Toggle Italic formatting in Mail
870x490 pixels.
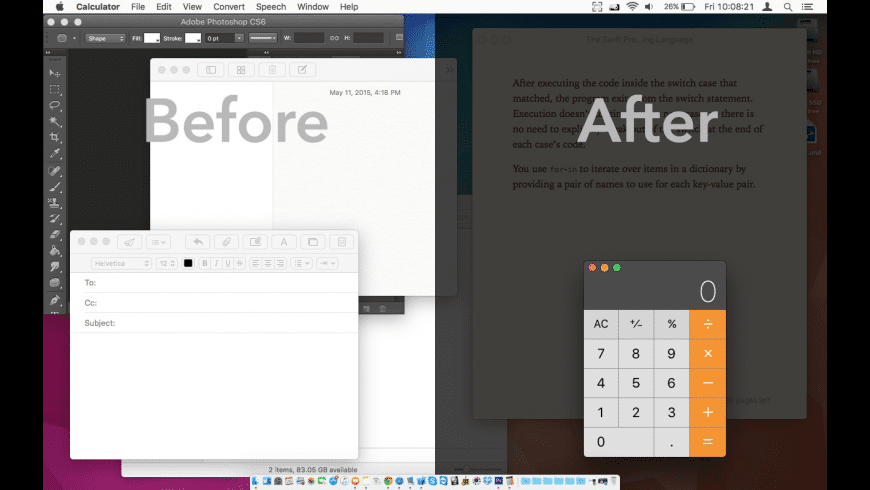216,263
